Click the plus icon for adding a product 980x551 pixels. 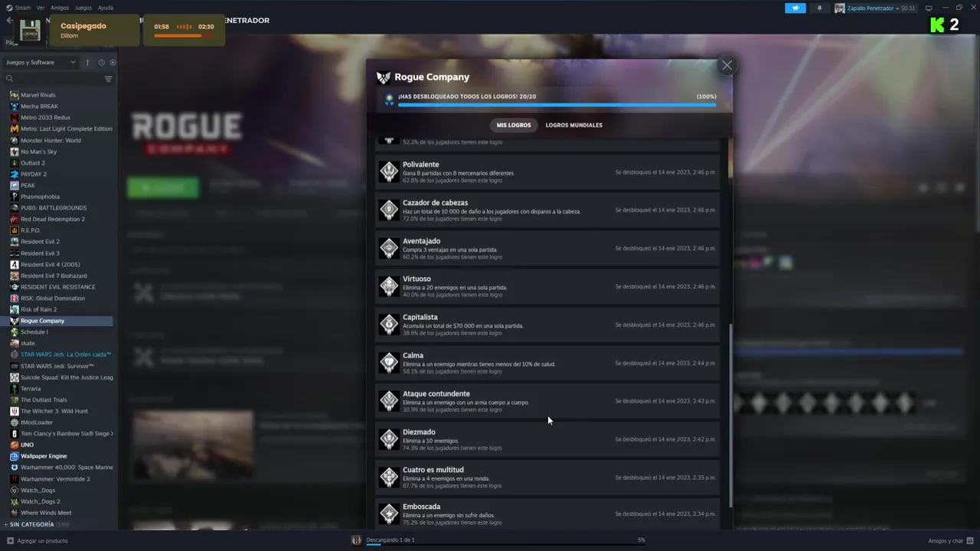[9, 541]
